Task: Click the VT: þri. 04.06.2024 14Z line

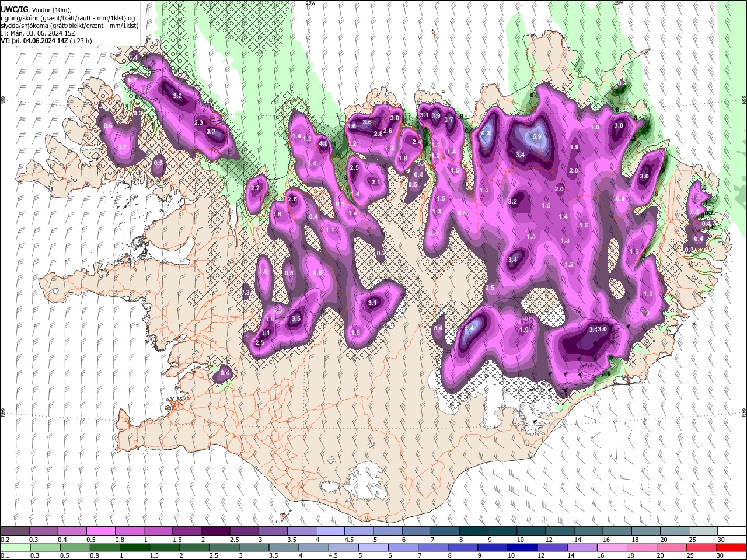Action: [46, 41]
